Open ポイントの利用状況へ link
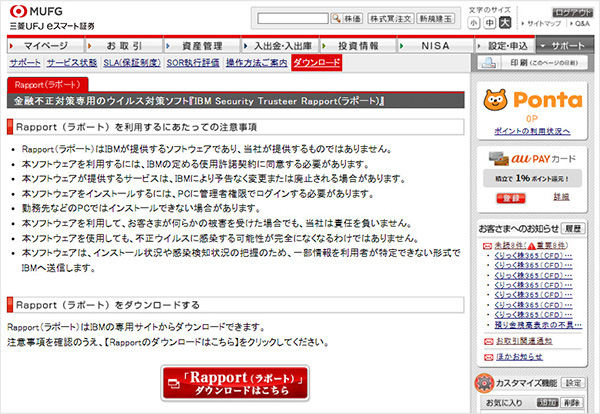The height and width of the screenshot is (414, 600). [532, 131]
